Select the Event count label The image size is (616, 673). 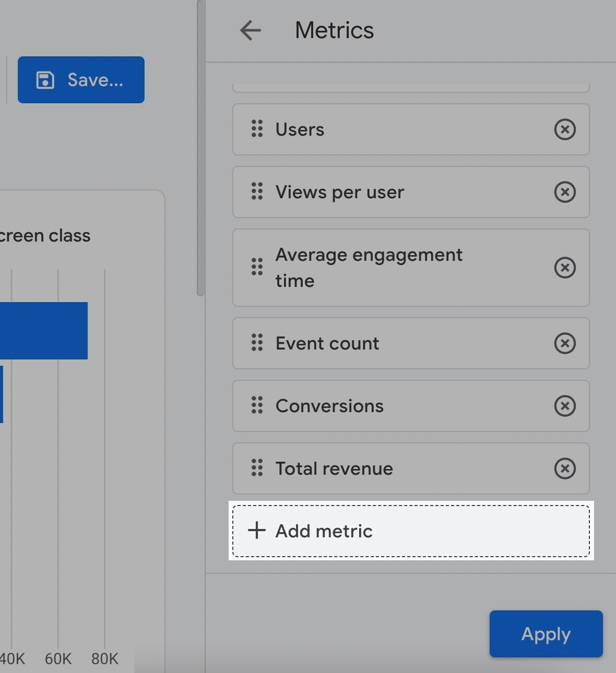tap(327, 343)
